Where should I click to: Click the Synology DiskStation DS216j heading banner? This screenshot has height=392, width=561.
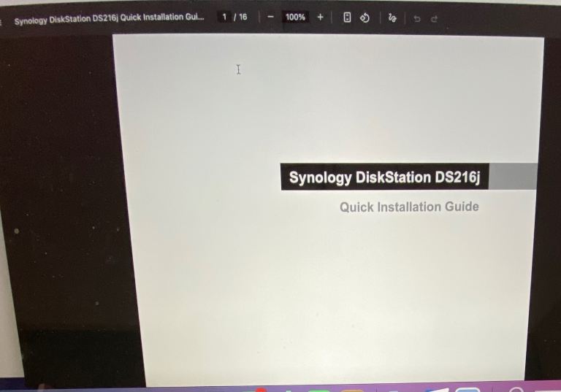(x=385, y=177)
